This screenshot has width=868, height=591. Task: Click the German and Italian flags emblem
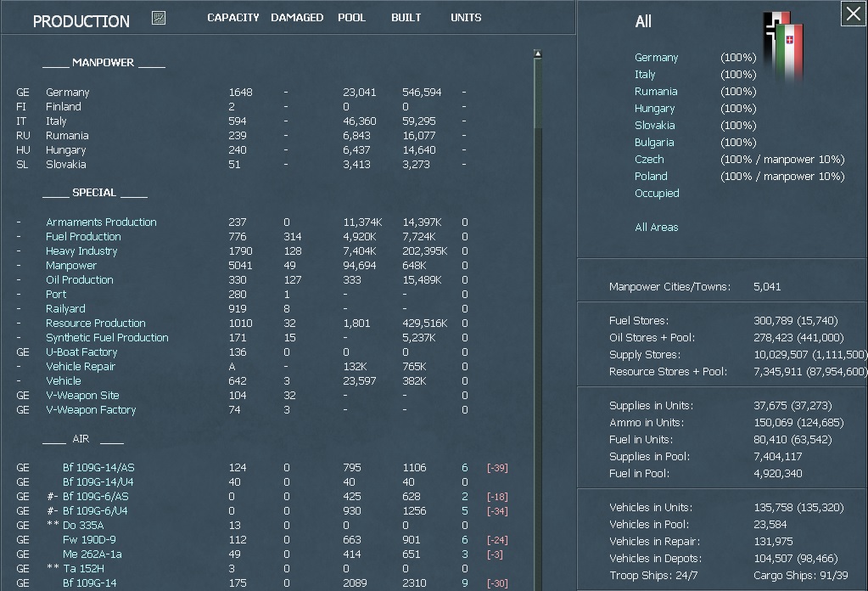pos(783,47)
